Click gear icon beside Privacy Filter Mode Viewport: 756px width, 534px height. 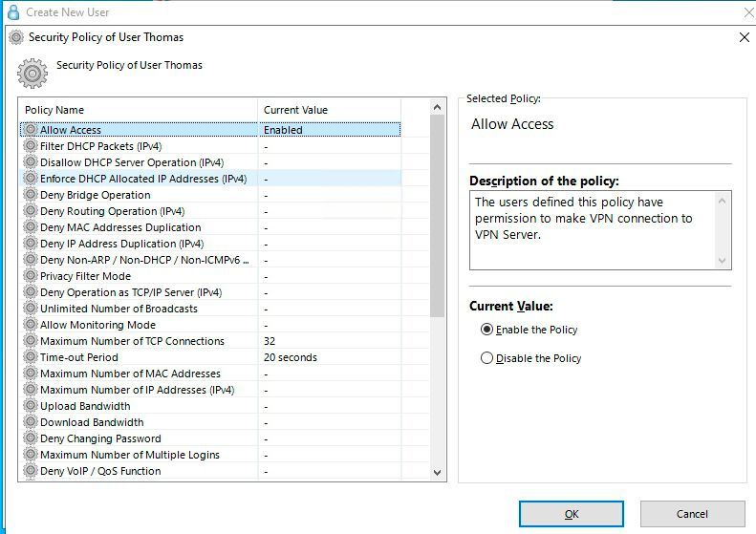[31, 276]
